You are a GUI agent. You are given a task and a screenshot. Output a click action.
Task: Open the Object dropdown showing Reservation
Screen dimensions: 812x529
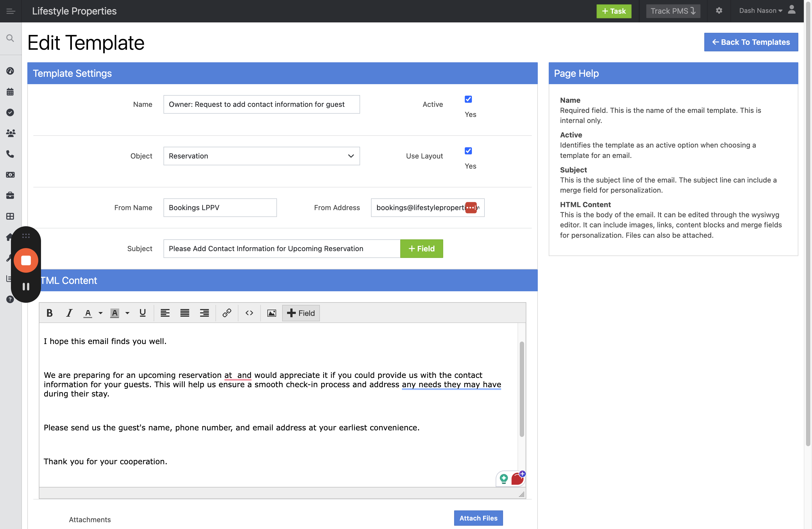[262, 156]
